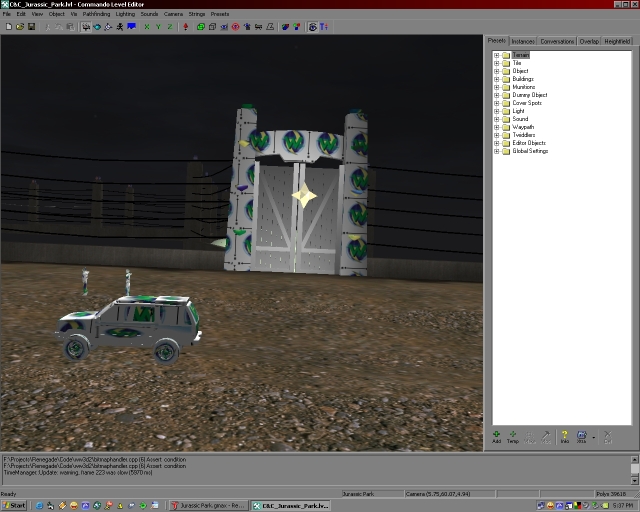This screenshot has width=640, height=512.
Task: Click the walking character mode icon
Action: [120, 27]
